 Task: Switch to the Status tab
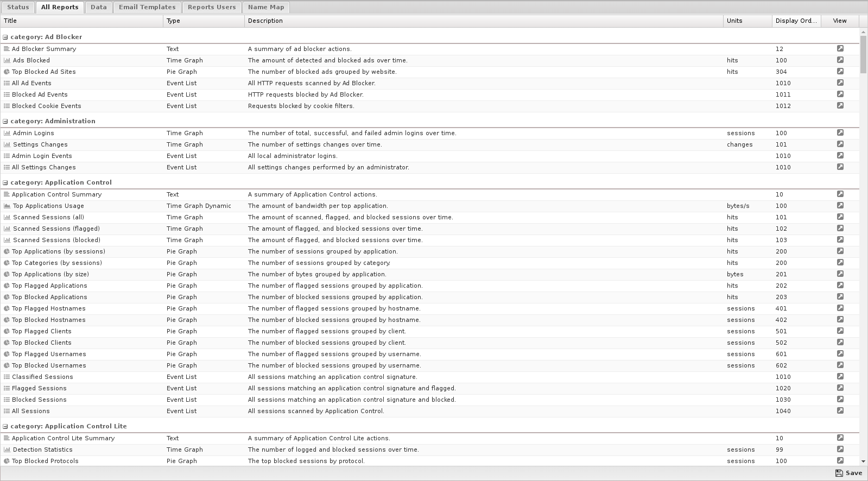click(x=18, y=7)
